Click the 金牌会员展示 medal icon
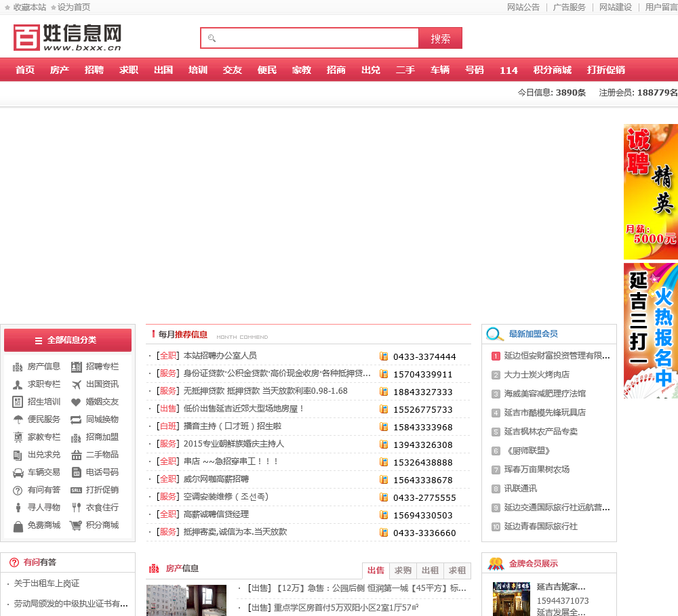 click(x=496, y=564)
